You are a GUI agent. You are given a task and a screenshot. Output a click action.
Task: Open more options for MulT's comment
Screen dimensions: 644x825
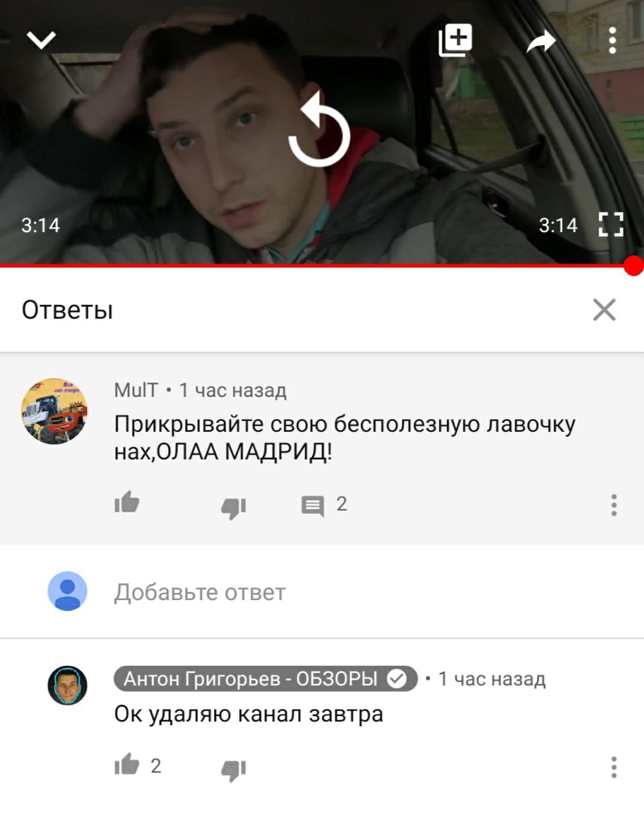tap(614, 505)
